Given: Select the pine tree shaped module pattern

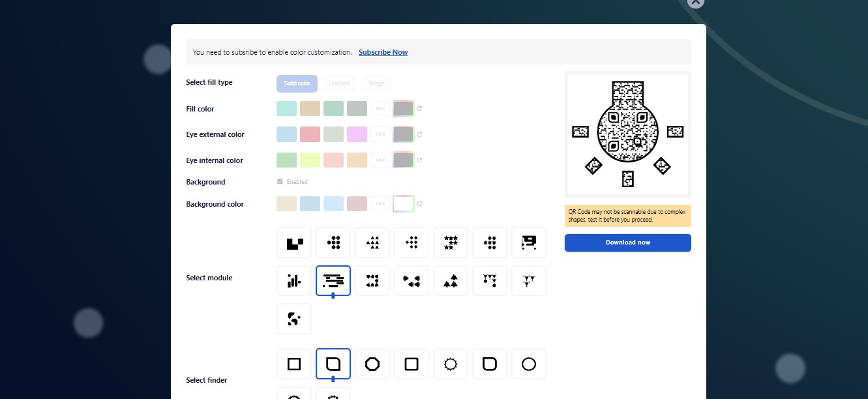Looking at the screenshot, I should point(451,281).
